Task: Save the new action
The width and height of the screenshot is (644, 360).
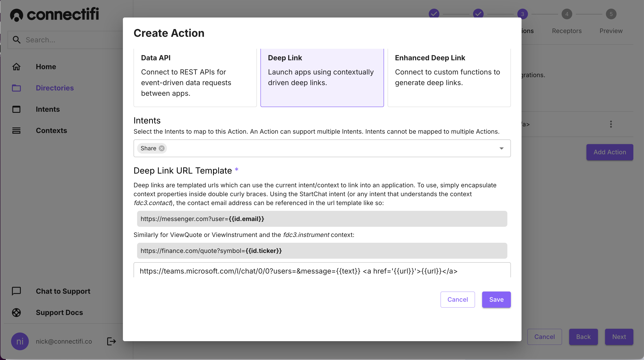Action: [x=496, y=299]
